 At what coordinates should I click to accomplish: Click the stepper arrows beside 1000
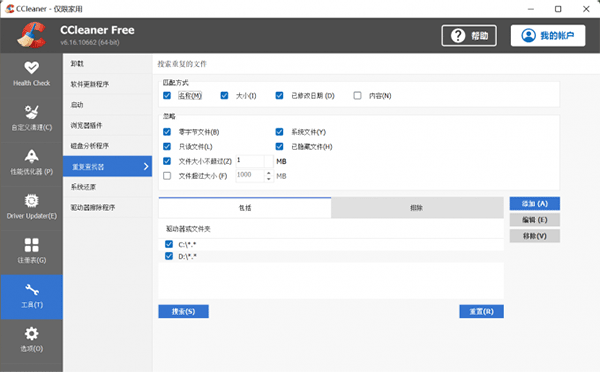click(x=269, y=176)
